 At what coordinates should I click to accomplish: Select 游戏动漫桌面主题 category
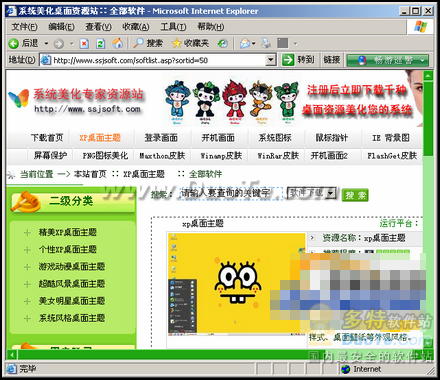pos(72,267)
